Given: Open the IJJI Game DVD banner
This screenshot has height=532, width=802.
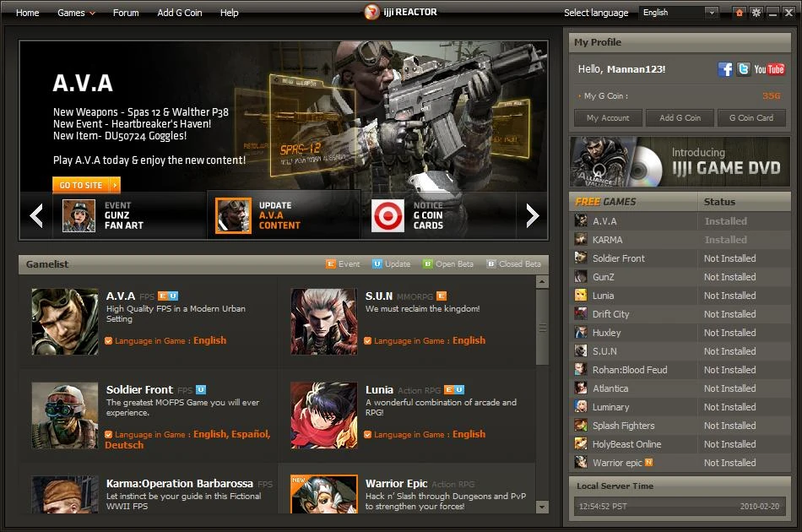Looking at the screenshot, I should (680, 161).
